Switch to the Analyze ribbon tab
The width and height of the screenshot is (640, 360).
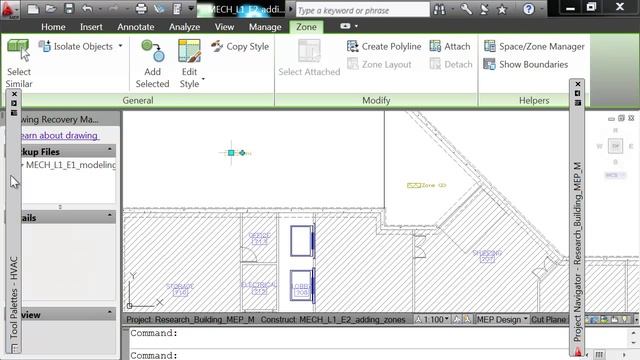184,27
